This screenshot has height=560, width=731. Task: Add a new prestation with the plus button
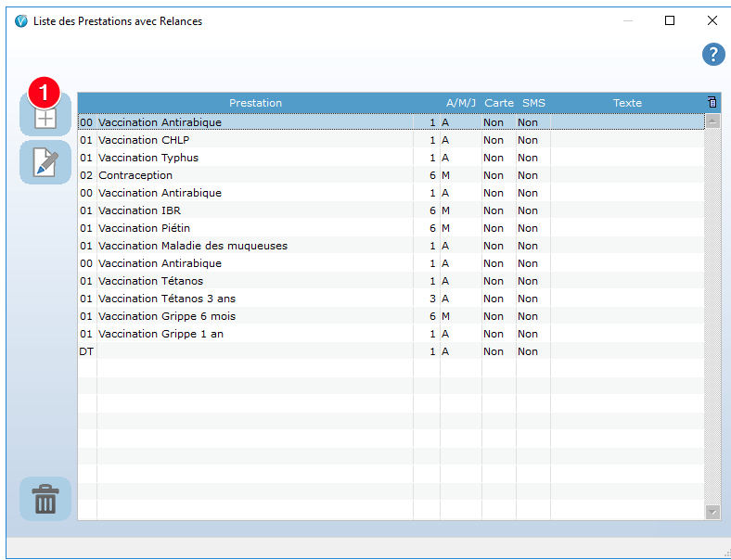[45, 114]
